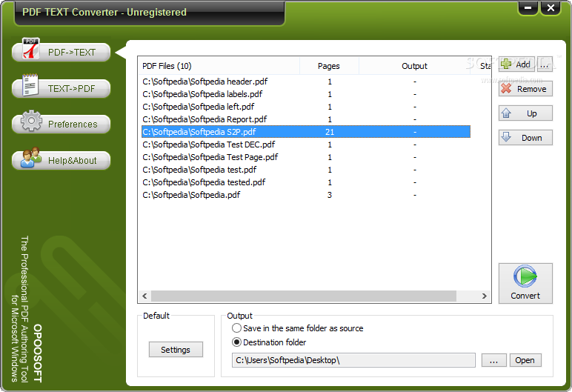Add a PDF file with Add button
The width and height of the screenshot is (572, 392).
point(517,64)
